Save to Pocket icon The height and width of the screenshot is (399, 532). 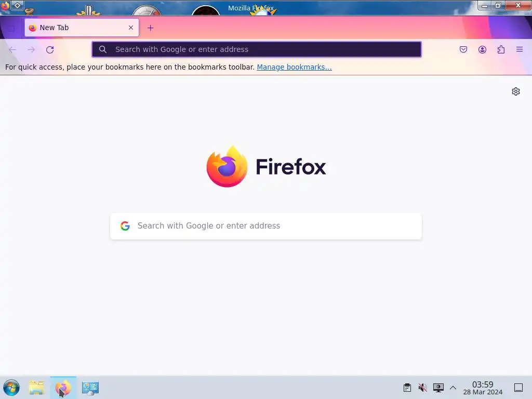coord(463,49)
